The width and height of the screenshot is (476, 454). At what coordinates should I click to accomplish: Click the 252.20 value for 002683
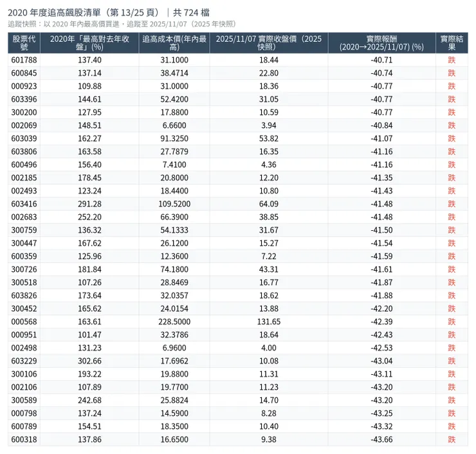point(89,217)
